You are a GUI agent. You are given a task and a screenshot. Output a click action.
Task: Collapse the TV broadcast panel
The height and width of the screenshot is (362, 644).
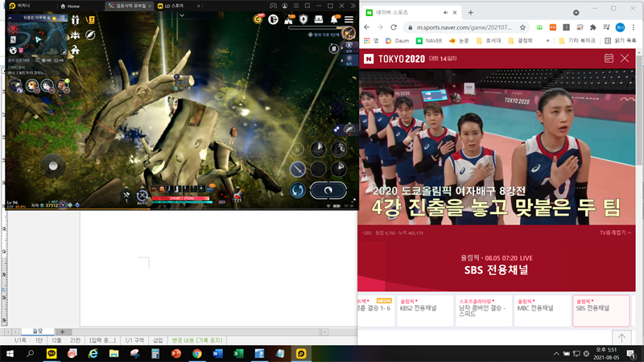click(x=615, y=232)
